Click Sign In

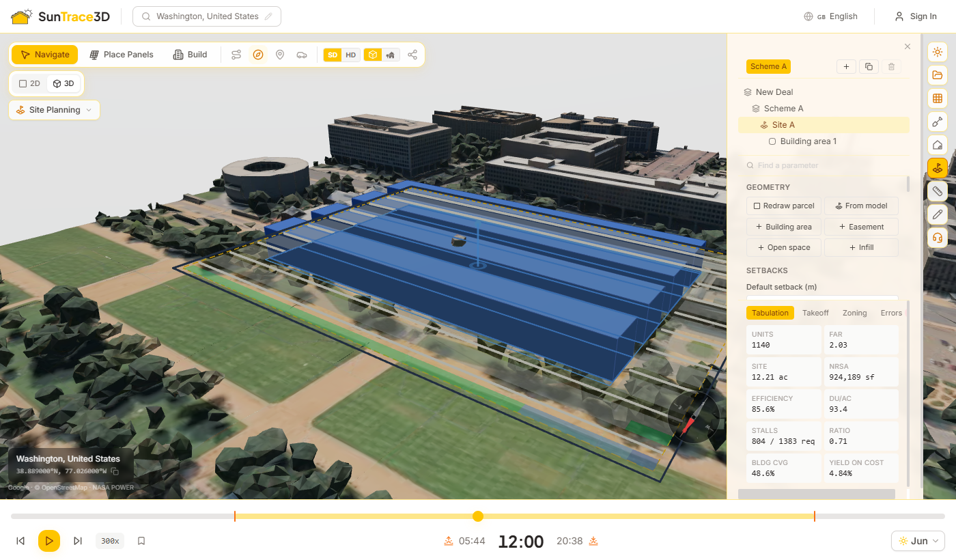pos(916,16)
